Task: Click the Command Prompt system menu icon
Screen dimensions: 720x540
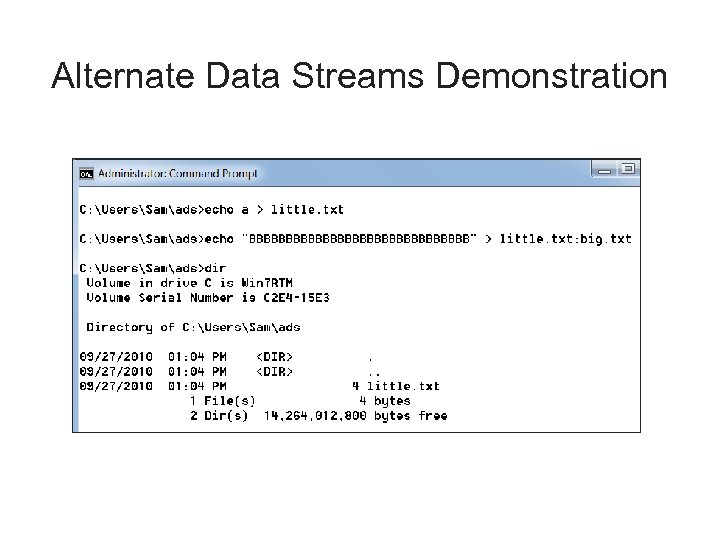Action: [86, 174]
